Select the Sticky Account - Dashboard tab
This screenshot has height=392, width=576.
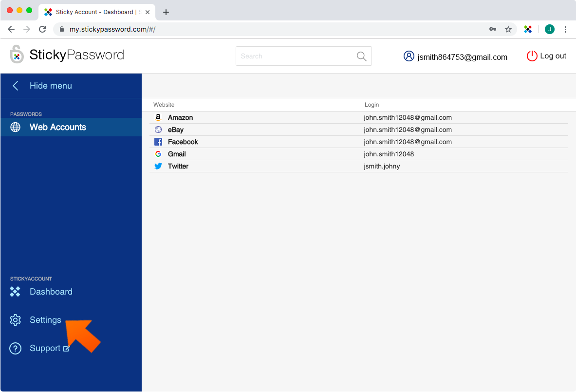tap(96, 12)
